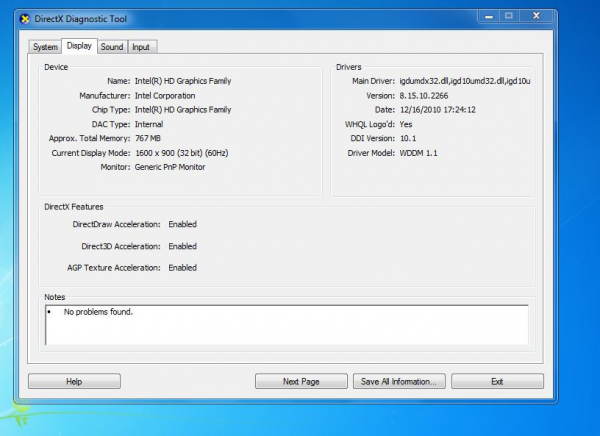This screenshot has width=600, height=436.
Task: Click Save All Information button
Action: pyautogui.click(x=399, y=381)
